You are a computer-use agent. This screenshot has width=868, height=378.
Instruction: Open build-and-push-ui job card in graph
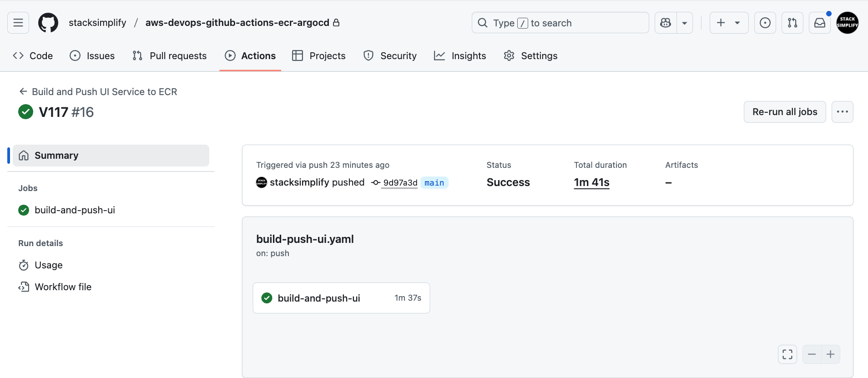coord(341,298)
